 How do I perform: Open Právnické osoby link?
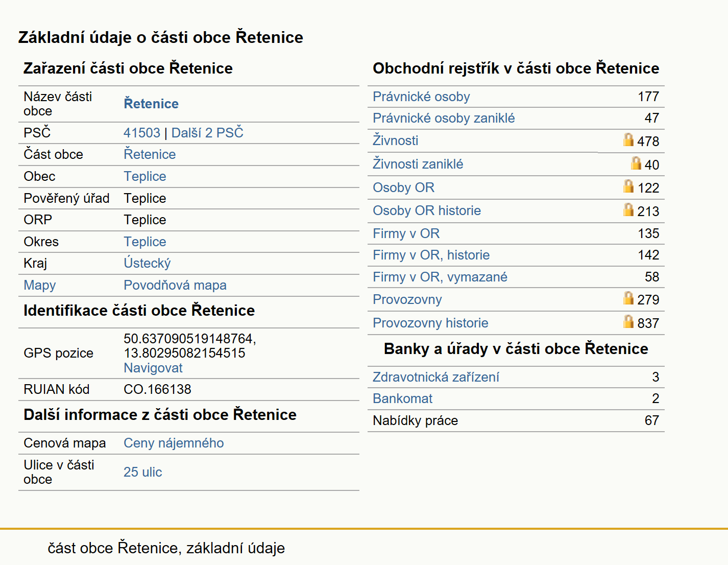(421, 97)
